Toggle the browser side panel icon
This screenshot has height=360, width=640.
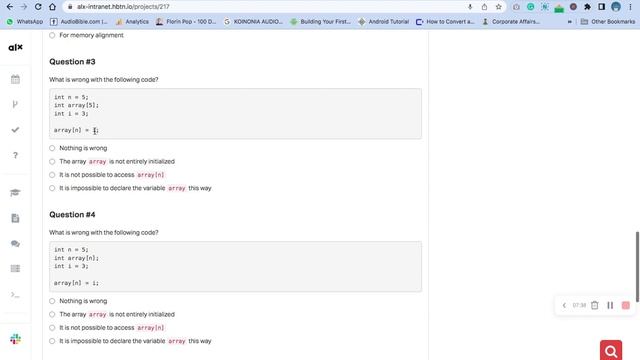pos(602,7)
